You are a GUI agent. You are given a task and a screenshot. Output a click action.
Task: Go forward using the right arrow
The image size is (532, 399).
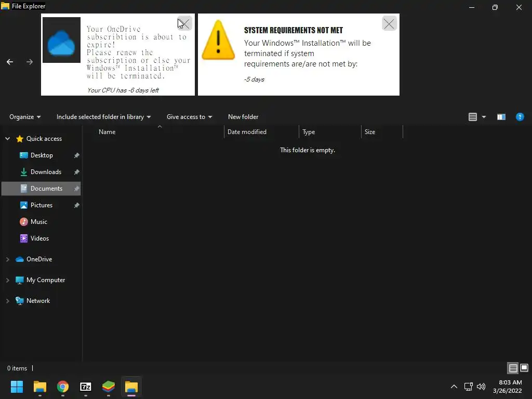coord(30,62)
